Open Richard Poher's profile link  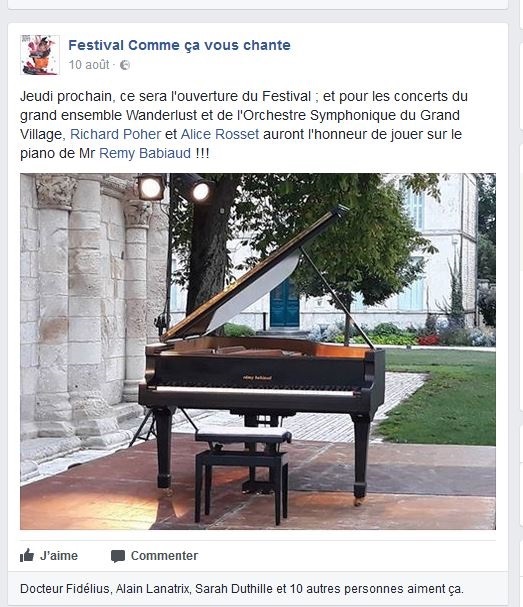pyautogui.click(x=115, y=134)
